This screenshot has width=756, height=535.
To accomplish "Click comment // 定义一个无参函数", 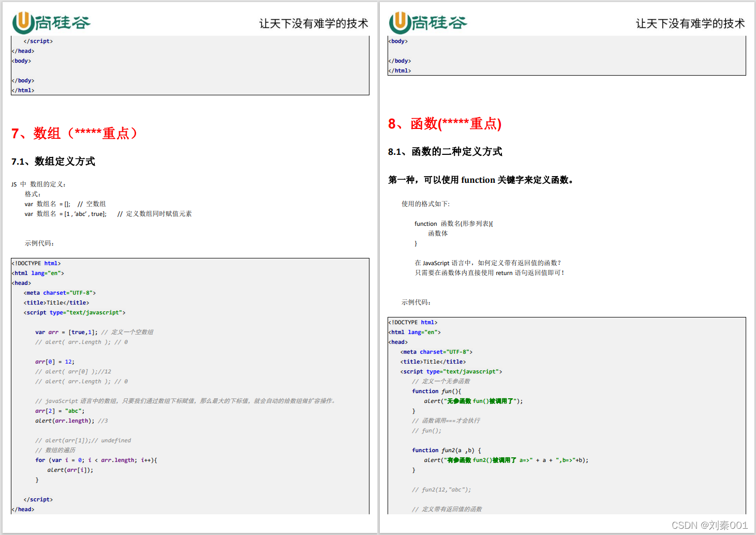I will (x=441, y=382).
